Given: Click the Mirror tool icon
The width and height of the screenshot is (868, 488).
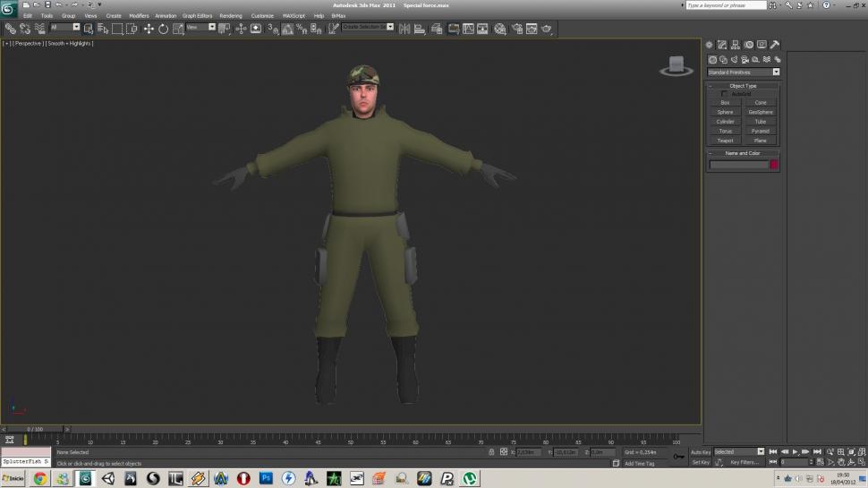Looking at the screenshot, I should (404, 29).
